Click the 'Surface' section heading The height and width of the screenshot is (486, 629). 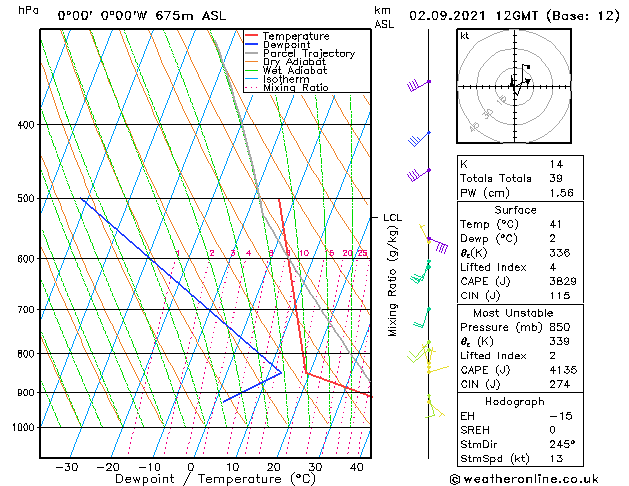click(515, 210)
